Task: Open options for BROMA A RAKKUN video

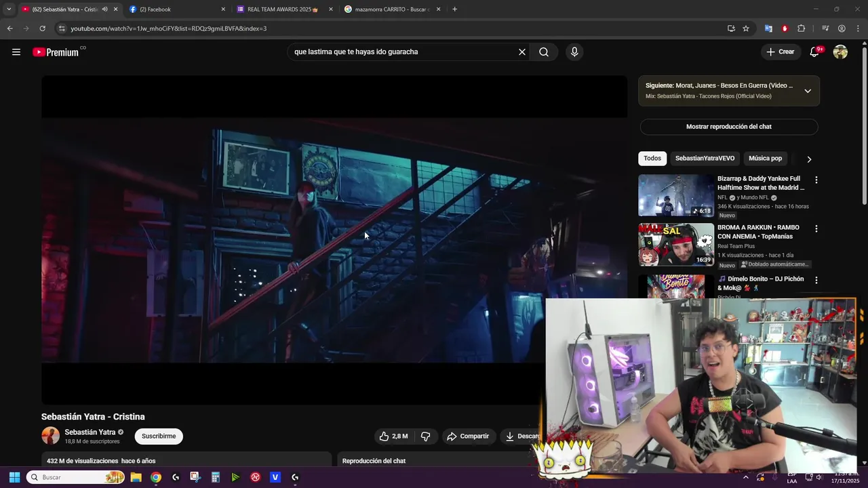Action: tap(816, 229)
